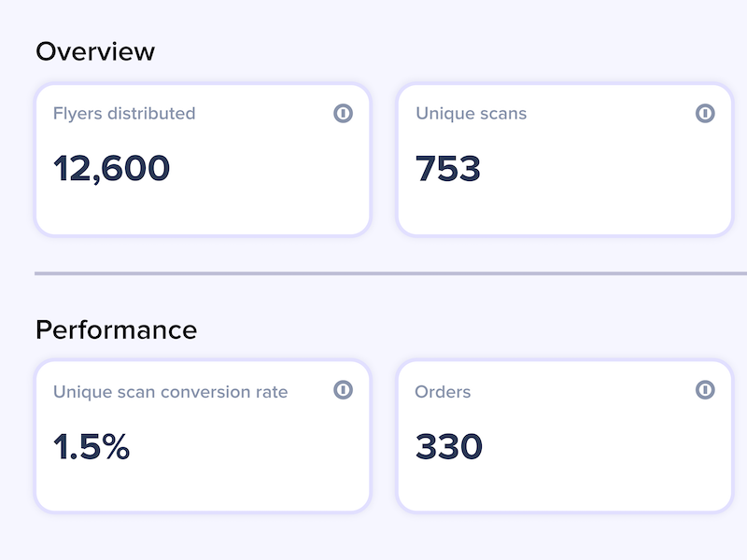The height and width of the screenshot is (560, 747).
Task: Click the Unique scans label
Action: tap(472, 114)
